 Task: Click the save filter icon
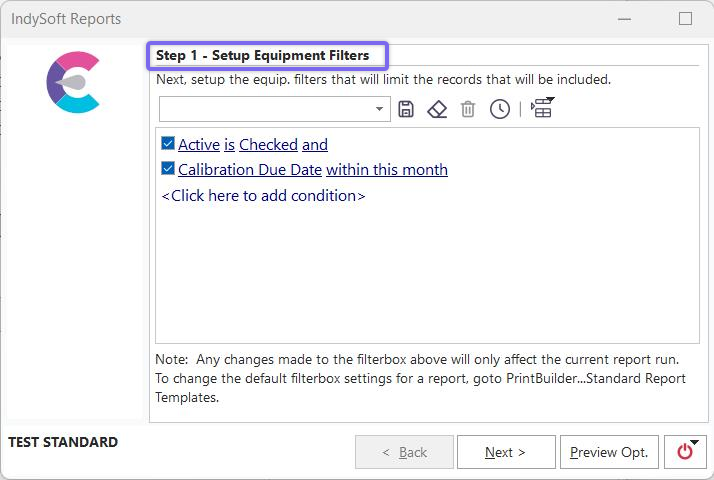click(406, 109)
